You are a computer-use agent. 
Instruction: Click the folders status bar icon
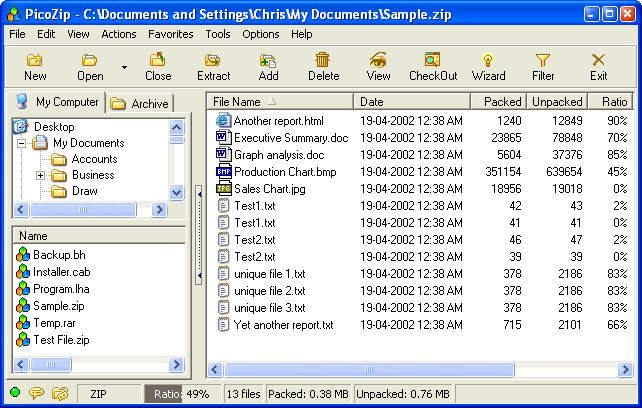60,393
